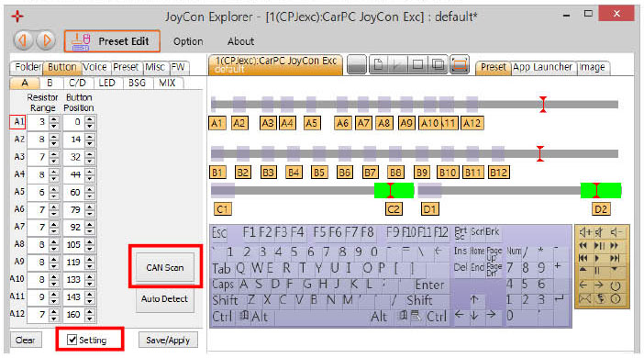The image size is (644, 358).
Task: Select the green C2 button label
Action: pyautogui.click(x=394, y=208)
